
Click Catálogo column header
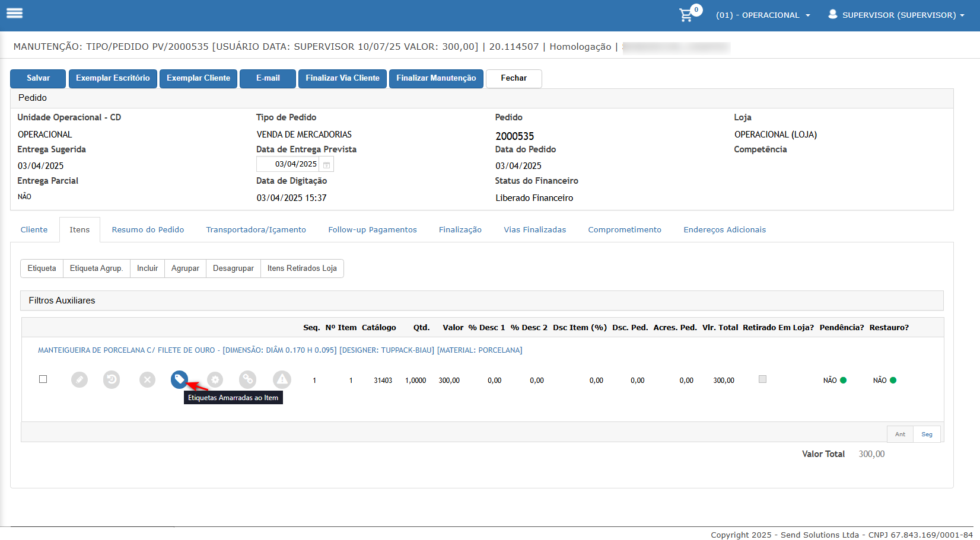click(378, 328)
